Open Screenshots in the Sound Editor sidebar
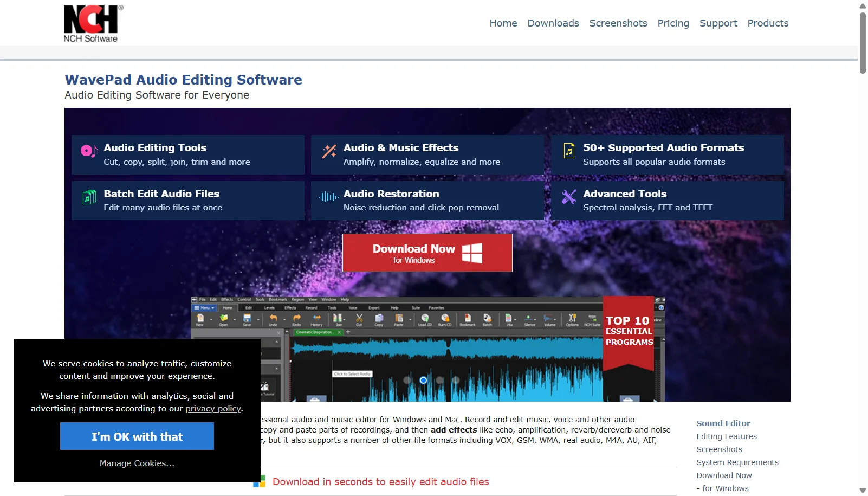Viewport: 868px width, 496px height. [719, 449]
